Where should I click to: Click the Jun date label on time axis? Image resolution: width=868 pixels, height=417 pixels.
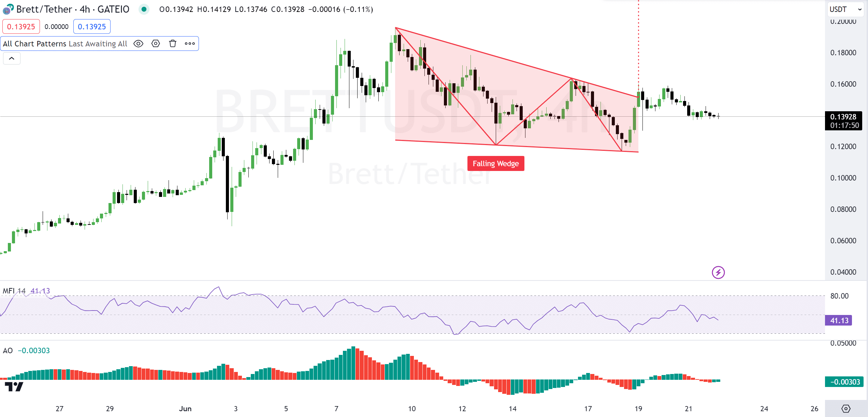point(185,408)
